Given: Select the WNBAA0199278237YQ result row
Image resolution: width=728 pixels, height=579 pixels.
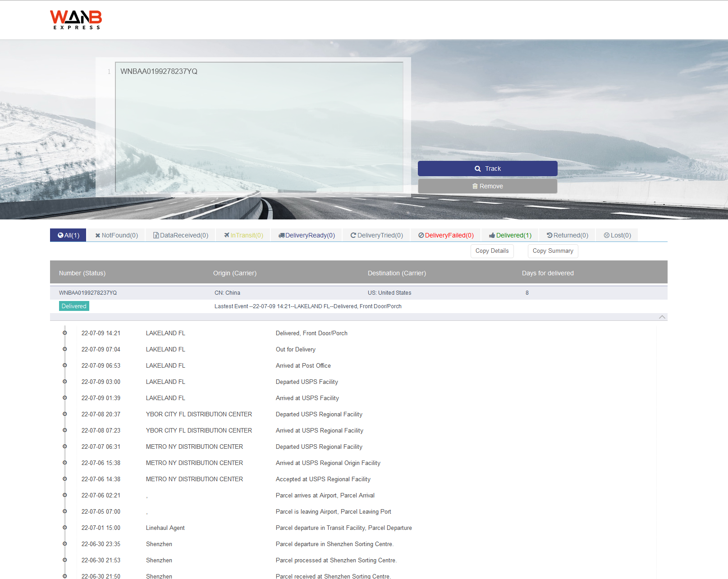Looking at the screenshot, I should pos(87,293).
